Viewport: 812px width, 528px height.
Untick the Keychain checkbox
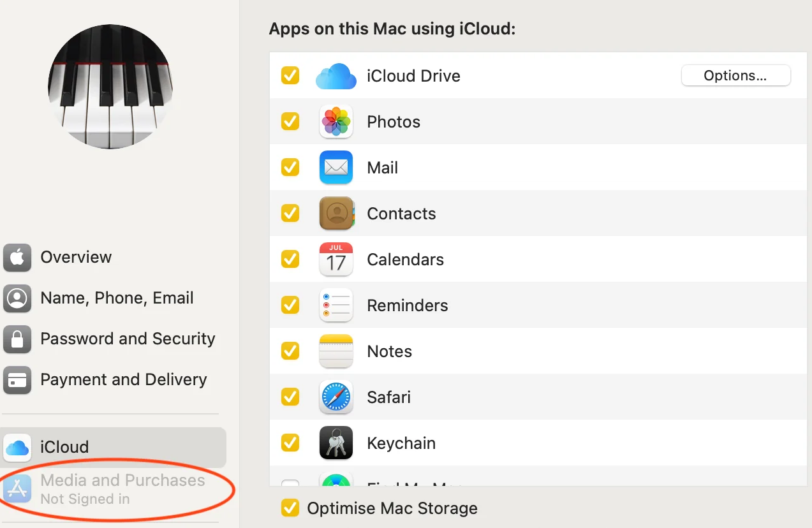tap(290, 443)
